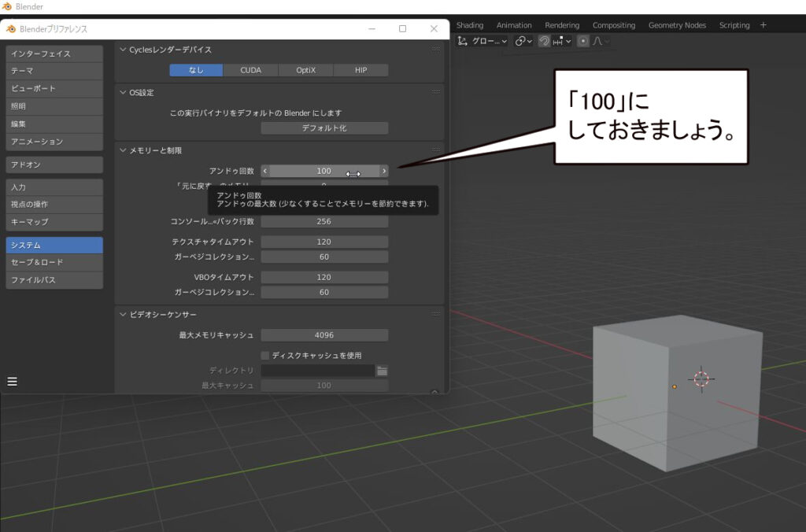Open the テーマ preferences section
Screen dimensions: 806x532
(x=54, y=71)
